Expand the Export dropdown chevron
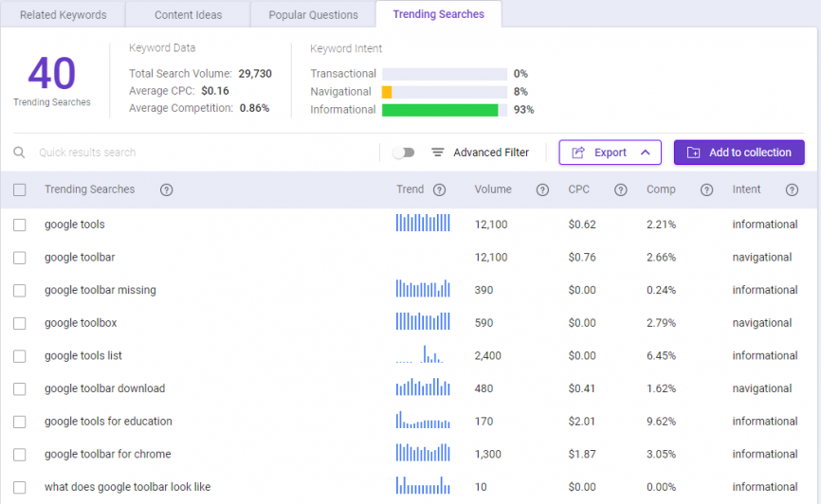 [x=645, y=153]
